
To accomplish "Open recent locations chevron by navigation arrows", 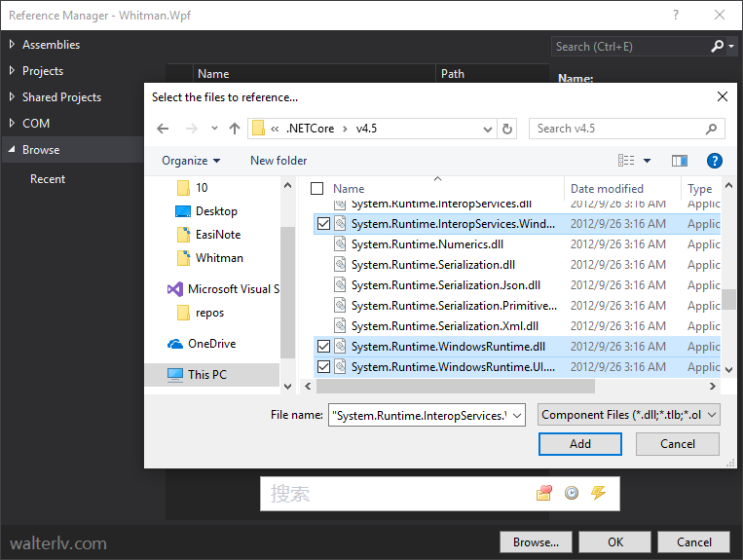I will pyautogui.click(x=214, y=128).
